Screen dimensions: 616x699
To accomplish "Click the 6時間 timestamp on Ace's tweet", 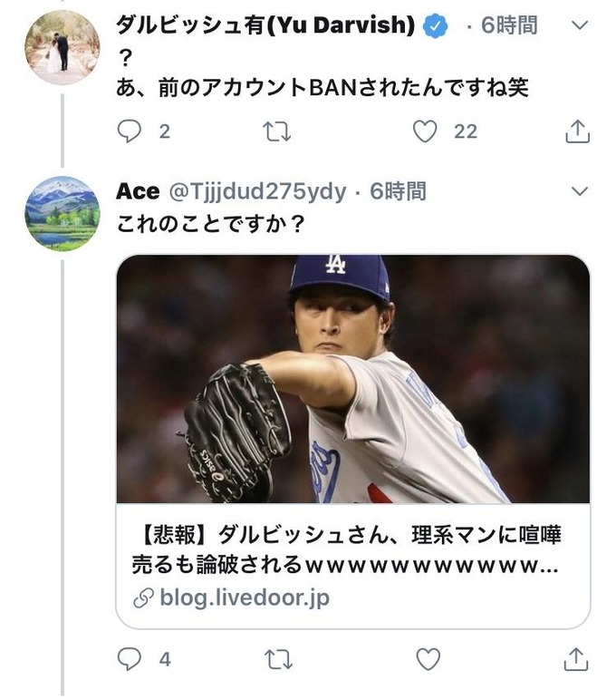I will 398,191.
